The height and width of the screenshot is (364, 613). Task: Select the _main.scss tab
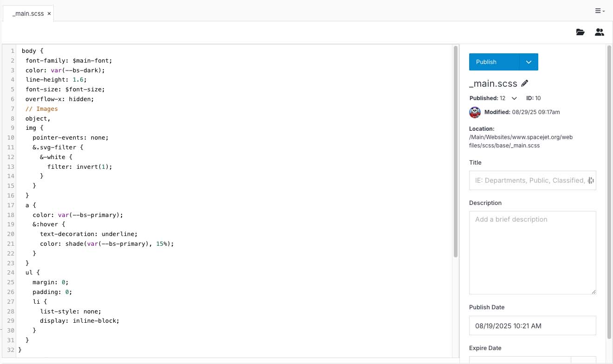pos(28,13)
